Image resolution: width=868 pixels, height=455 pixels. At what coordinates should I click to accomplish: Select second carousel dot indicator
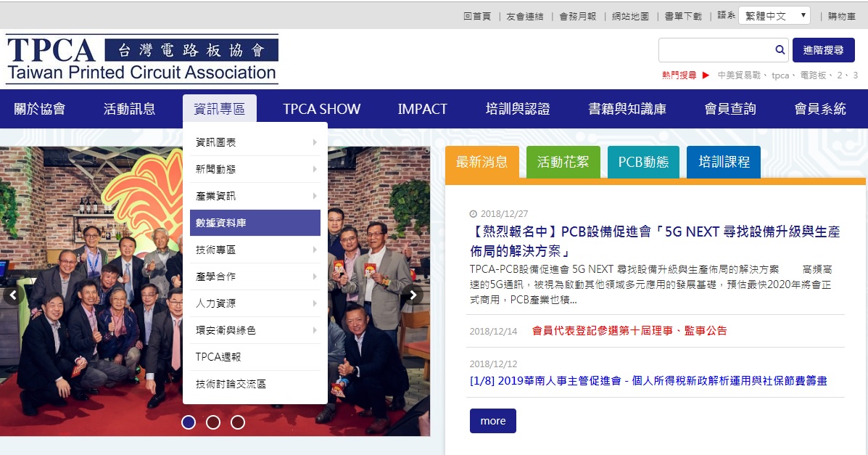click(213, 422)
